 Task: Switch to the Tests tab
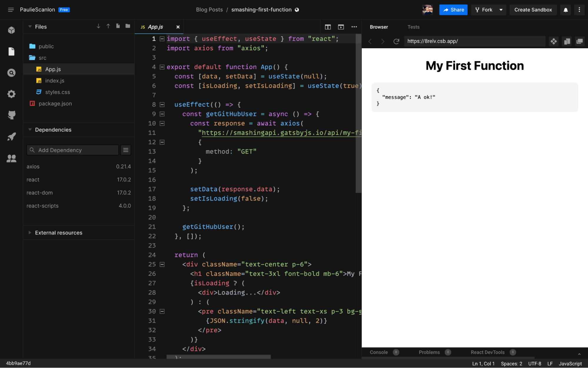click(x=413, y=27)
